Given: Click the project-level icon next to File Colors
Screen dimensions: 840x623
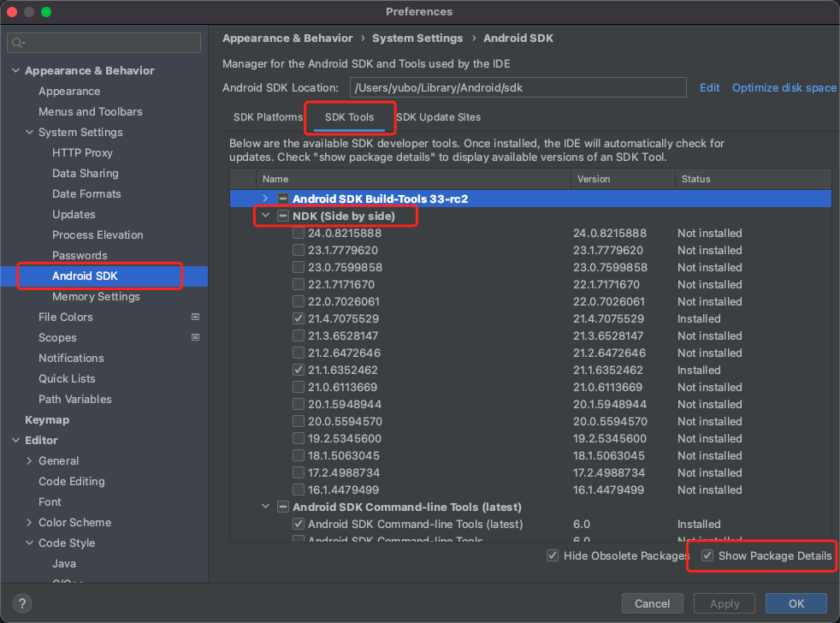Looking at the screenshot, I should tap(196, 317).
